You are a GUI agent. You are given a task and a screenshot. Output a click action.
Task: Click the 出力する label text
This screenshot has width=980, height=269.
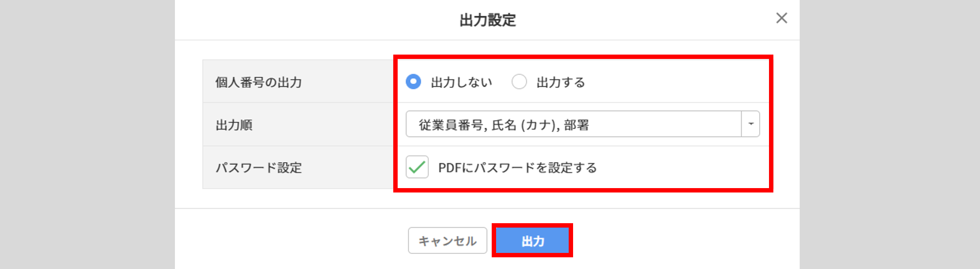coord(560,82)
